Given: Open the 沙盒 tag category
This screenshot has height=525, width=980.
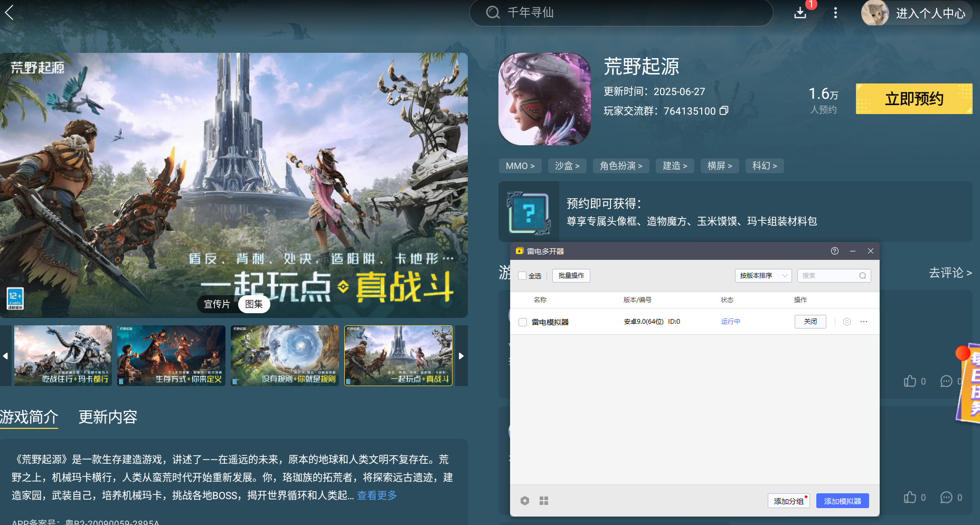Looking at the screenshot, I should pyautogui.click(x=567, y=166).
